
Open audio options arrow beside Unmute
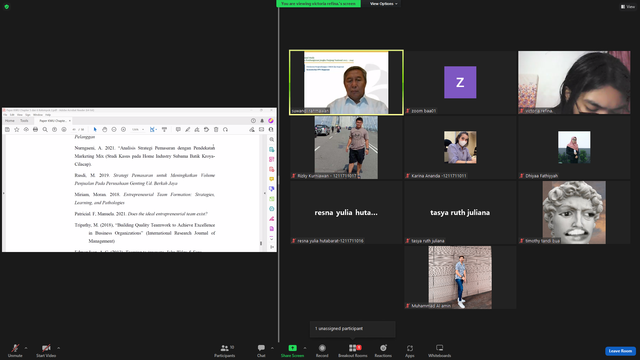pyautogui.click(x=26, y=348)
